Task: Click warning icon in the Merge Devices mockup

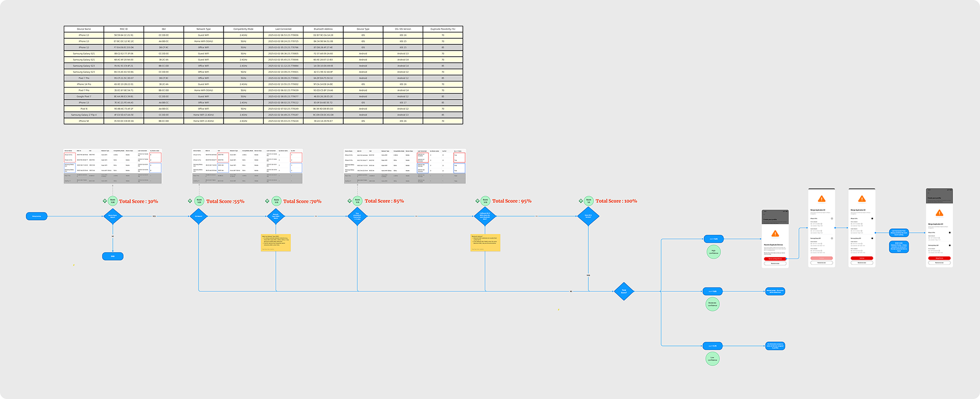Action: point(940,213)
